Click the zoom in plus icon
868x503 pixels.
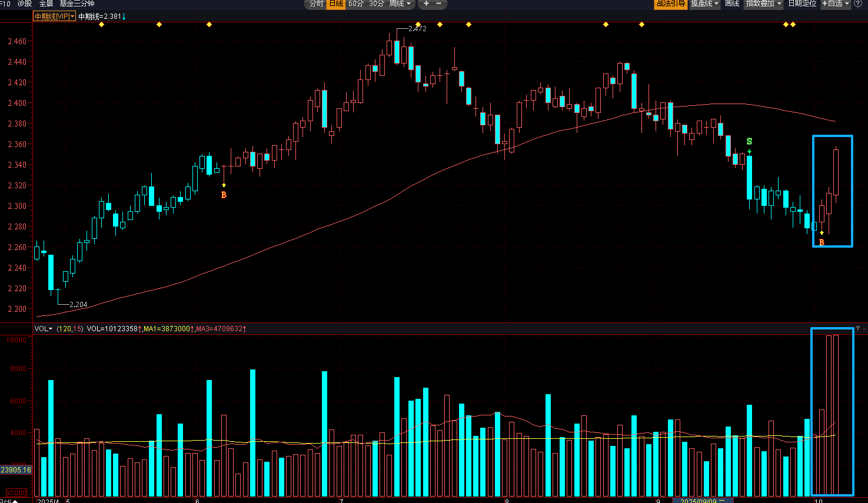pyautogui.click(x=426, y=4)
